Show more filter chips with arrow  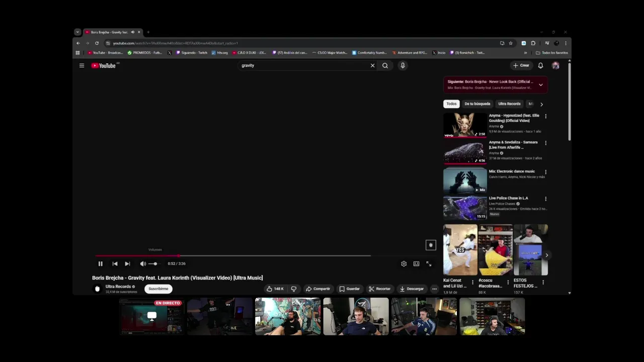point(541,104)
